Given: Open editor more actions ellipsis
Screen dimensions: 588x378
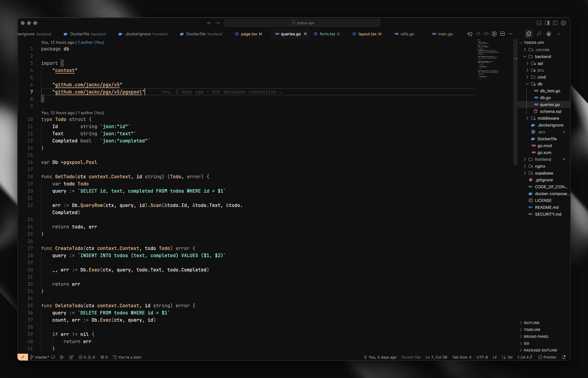Looking at the screenshot, I should click(510, 34).
